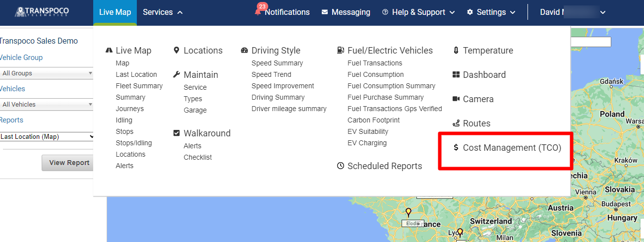Click the Messaging envelope icon
Viewport: 644px width, 242px height.
[x=324, y=12]
